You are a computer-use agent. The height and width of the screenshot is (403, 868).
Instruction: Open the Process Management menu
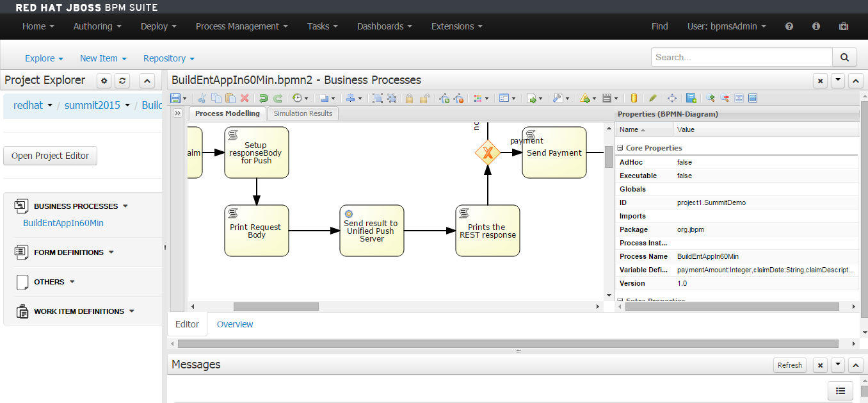(242, 26)
